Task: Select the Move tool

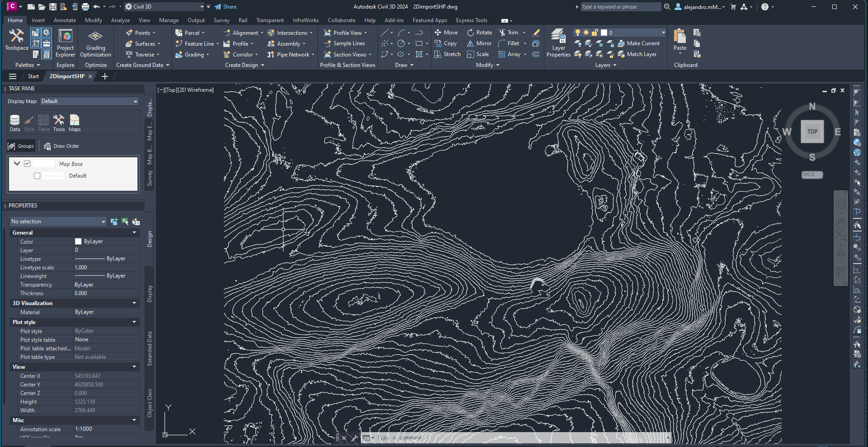Action: click(x=446, y=33)
